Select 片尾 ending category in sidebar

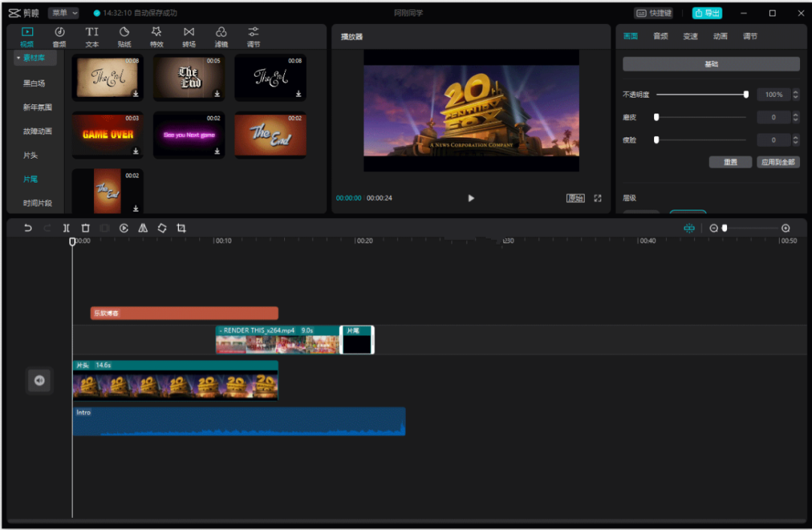(31, 179)
